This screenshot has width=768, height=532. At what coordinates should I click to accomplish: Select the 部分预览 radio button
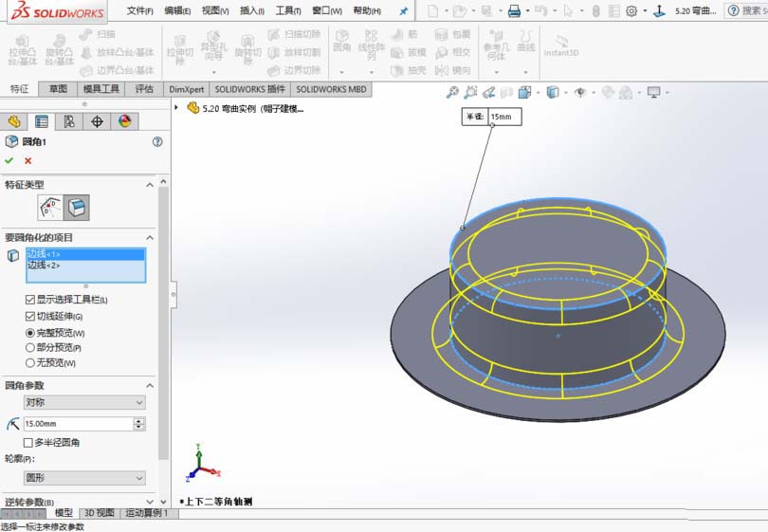click(30, 348)
